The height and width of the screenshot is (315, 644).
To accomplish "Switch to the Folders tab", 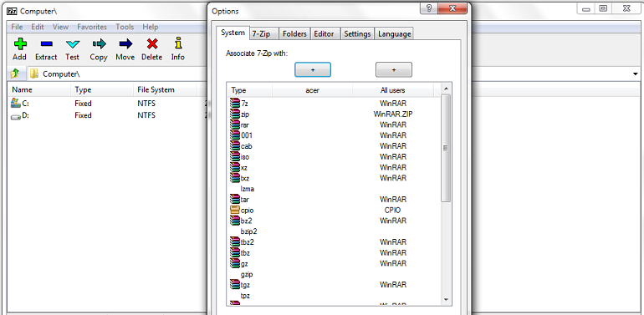I will 294,34.
